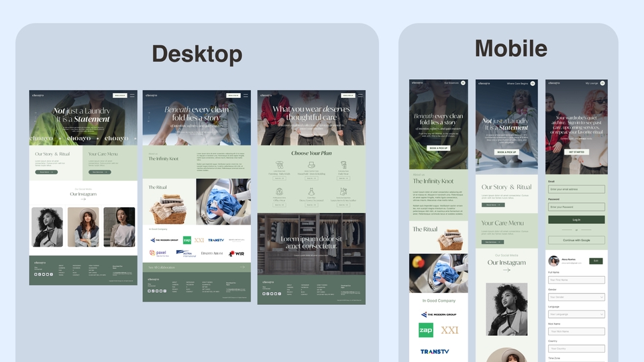Select the Office Wear plan icon
This screenshot has height=362, width=644.
(279, 192)
